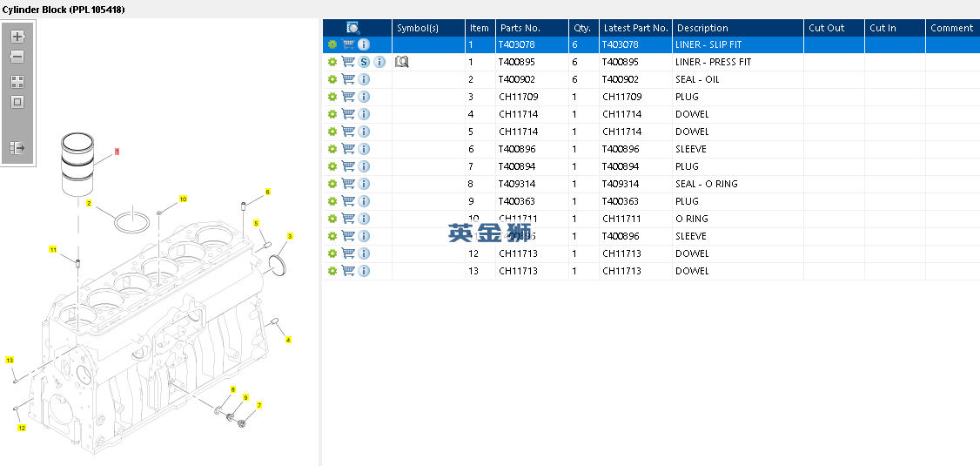
Task: Click the book symbol icon for T400895
Action: click(x=401, y=62)
